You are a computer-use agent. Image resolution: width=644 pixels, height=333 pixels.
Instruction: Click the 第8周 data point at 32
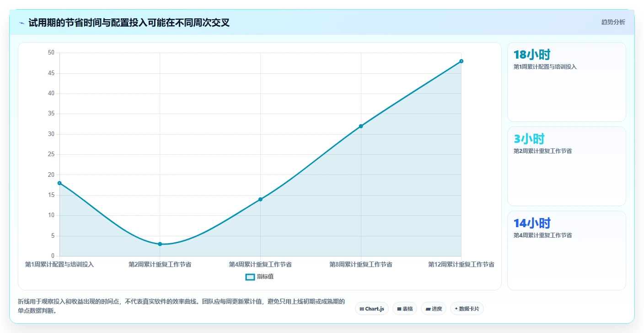pyautogui.click(x=361, y=126)
